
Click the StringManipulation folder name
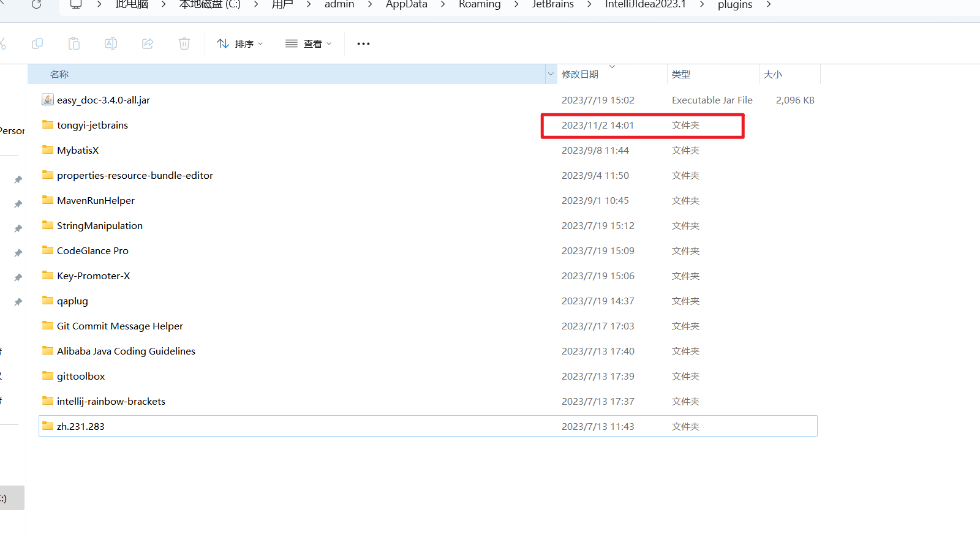click(100, 225)
